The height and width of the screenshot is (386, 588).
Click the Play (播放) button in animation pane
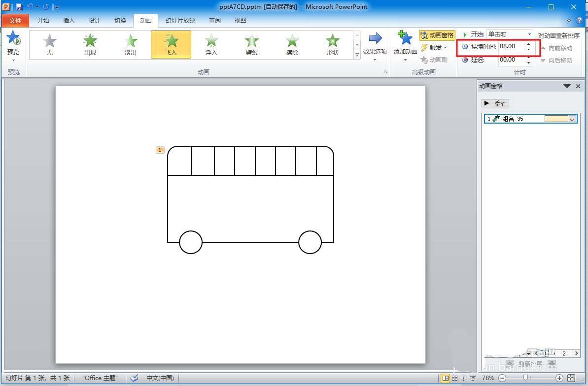(x=495, y=103)
